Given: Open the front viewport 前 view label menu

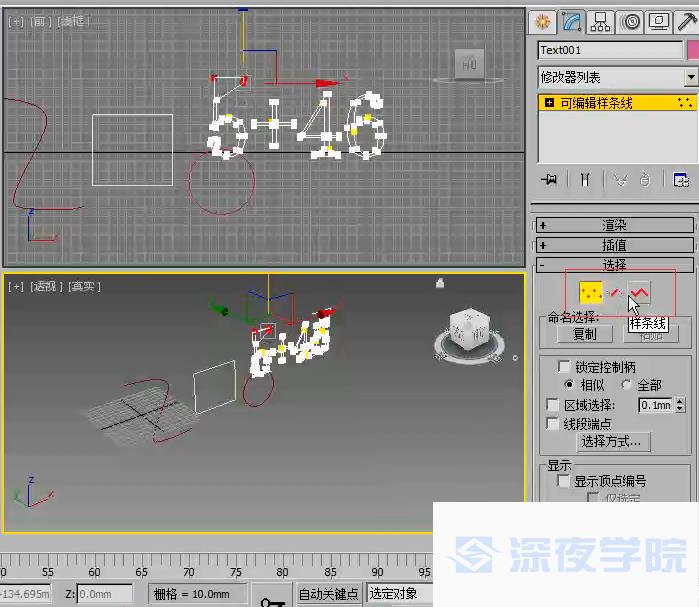Looking at the screenshot, I should pos(40,21).
